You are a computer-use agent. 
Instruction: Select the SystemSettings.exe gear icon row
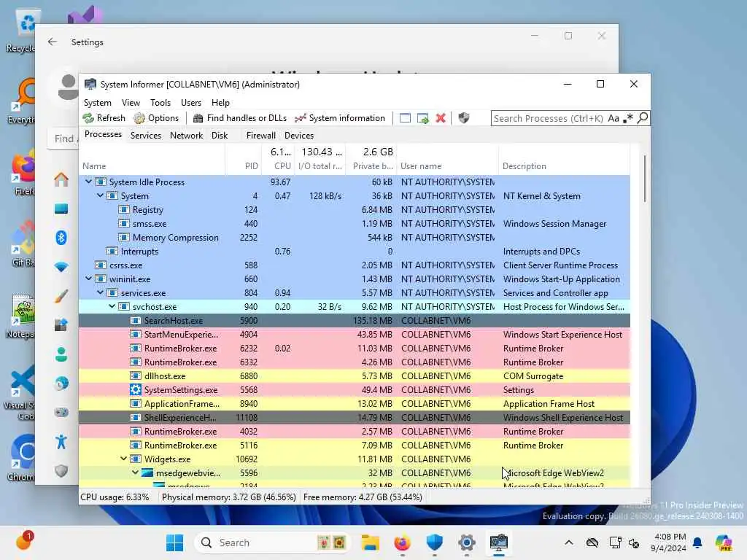tap(355, 390)
